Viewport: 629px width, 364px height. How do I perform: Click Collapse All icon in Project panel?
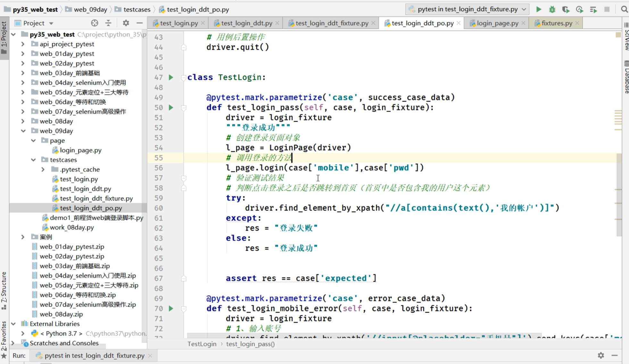click(108, 23)
